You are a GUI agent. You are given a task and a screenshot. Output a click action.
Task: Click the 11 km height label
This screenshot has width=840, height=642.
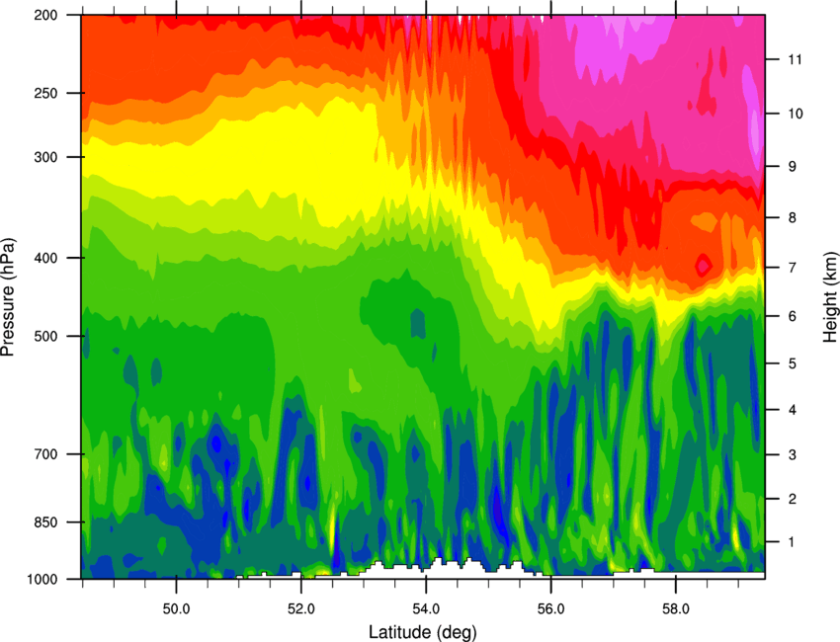click(x=796, y=59)
